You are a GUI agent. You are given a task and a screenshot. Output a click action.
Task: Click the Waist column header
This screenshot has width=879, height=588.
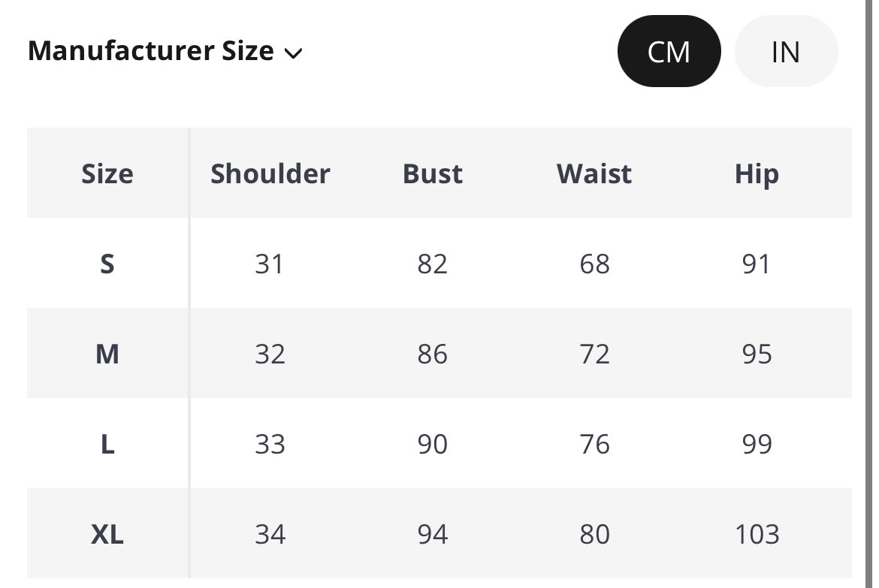tap(594, 173)
